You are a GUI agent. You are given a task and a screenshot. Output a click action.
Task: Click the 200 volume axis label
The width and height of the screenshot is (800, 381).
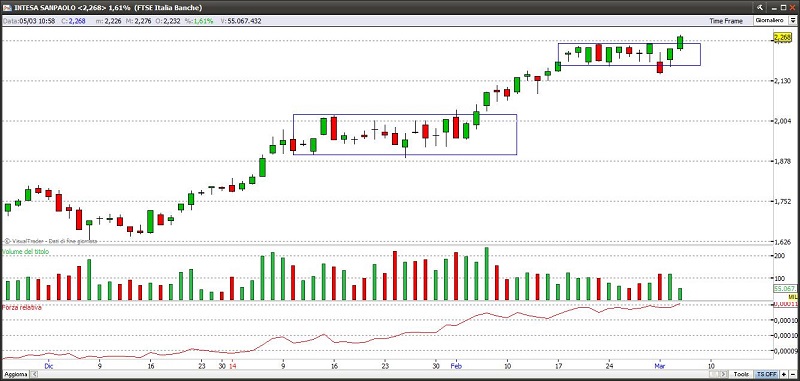click(780, 256)
